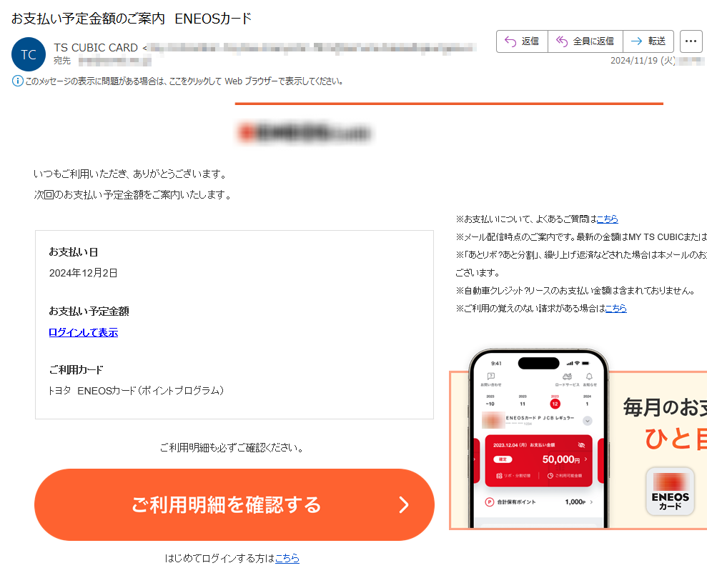Click the red 50,000円 payment card
Image resolution: width=707 pixels, height=588 pixels.
pos(539,461)
